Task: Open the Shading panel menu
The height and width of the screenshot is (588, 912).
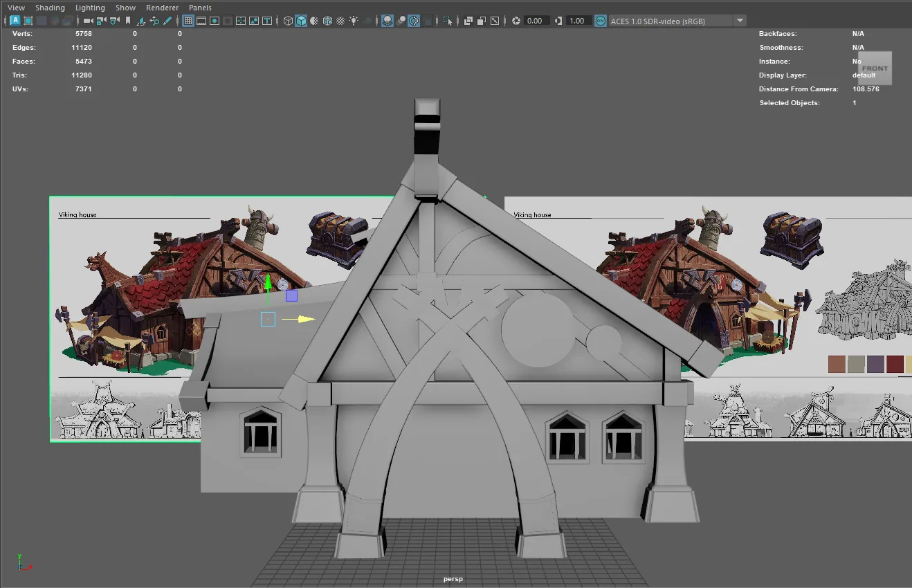Action: click(50, 8)
